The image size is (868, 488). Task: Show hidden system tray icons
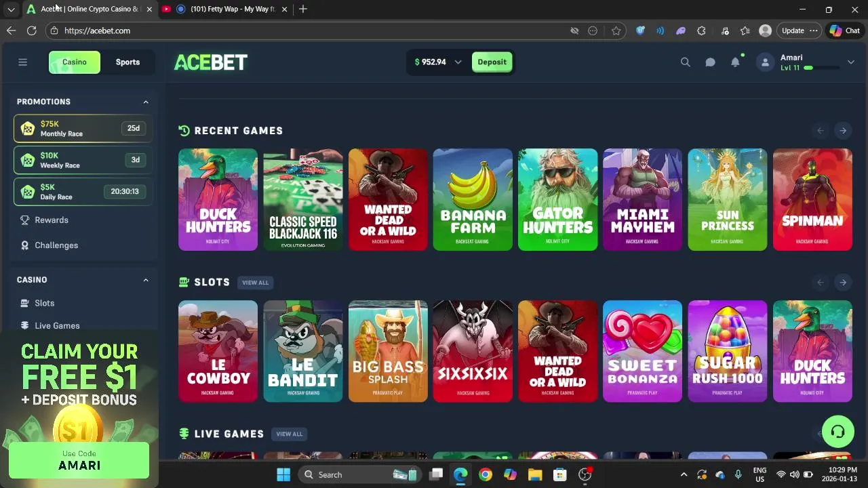(684, 474)
